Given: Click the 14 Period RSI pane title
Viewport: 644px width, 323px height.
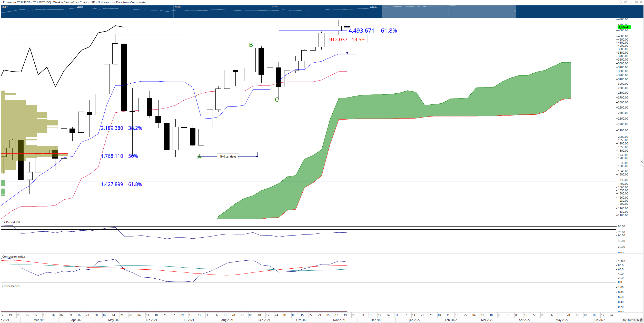Looking at the screenshot, I should (11, 222).
